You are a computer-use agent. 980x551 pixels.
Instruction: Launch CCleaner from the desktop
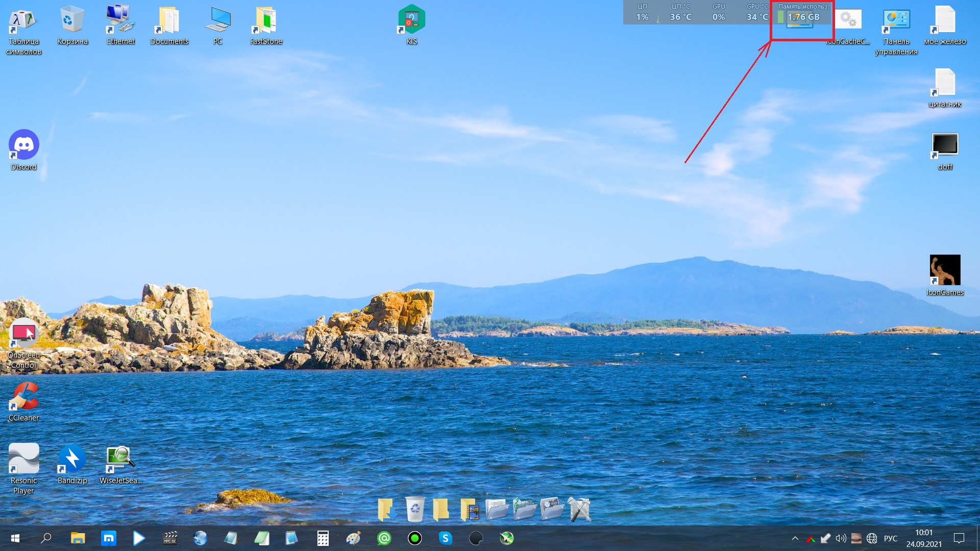click(23, 397)
